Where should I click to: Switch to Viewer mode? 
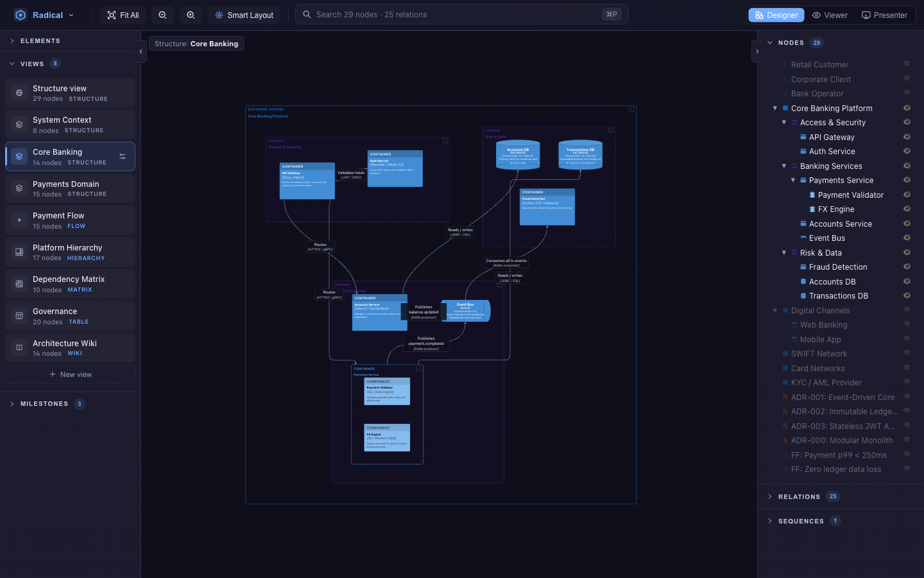point(830,15)
